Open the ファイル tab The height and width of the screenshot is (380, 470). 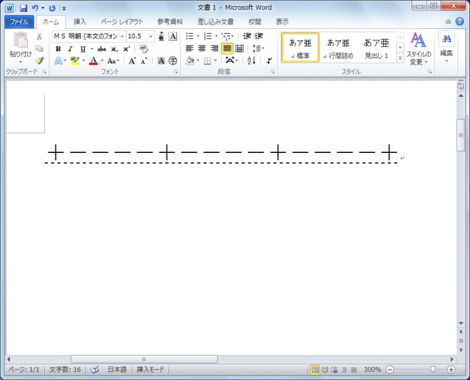click(19, 22)
